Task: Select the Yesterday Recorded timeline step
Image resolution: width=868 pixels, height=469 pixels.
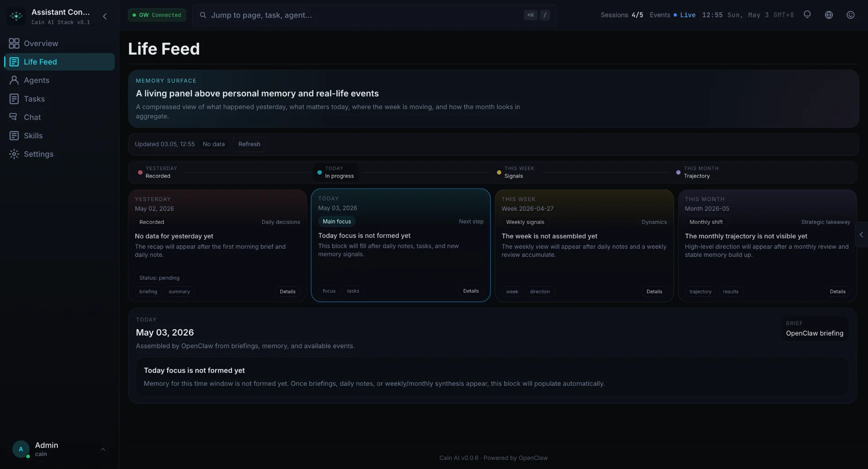Action: coord(157,172)
